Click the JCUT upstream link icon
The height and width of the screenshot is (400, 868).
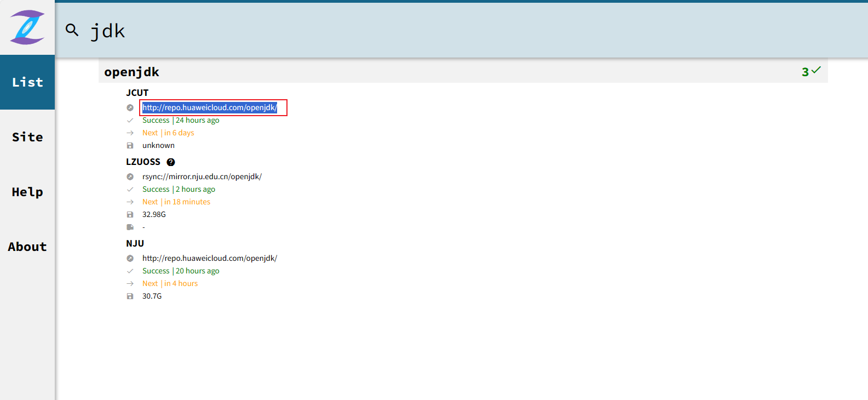pos(130,108)
